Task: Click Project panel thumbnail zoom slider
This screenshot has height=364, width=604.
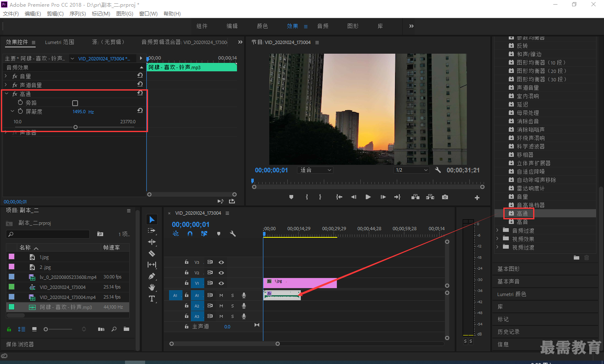Action: 46,329
